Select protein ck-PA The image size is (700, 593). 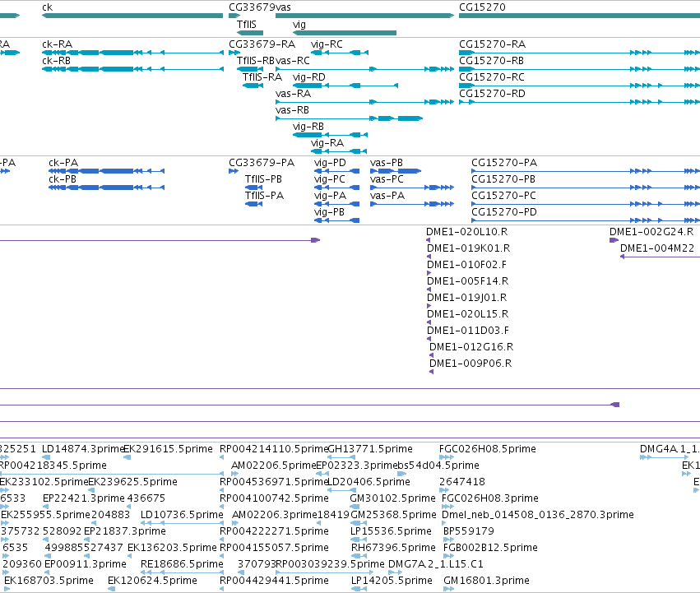coord(107,171)
